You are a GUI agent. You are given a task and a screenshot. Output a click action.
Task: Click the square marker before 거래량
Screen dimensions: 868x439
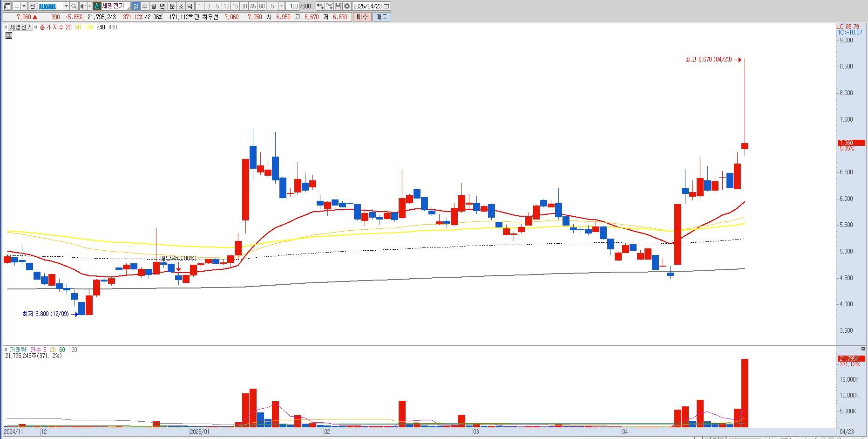click(x=6, y=350)
